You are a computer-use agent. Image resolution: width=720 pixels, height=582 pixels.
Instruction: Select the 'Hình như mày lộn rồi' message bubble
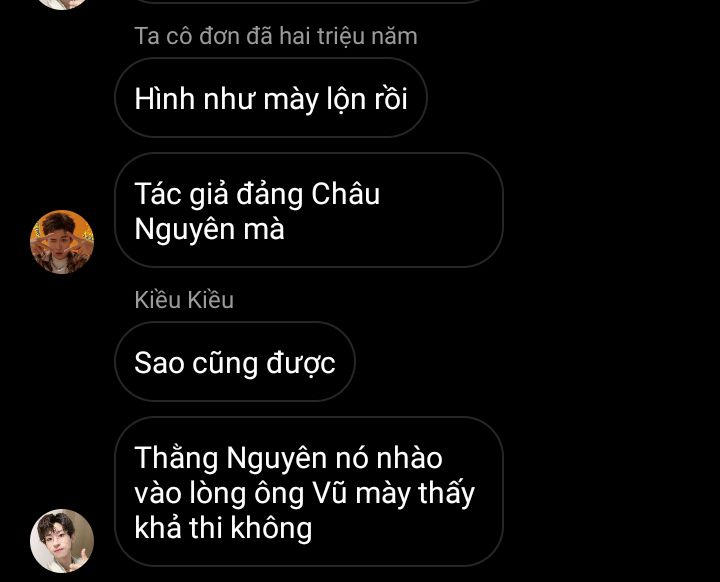tap(271, 97)
